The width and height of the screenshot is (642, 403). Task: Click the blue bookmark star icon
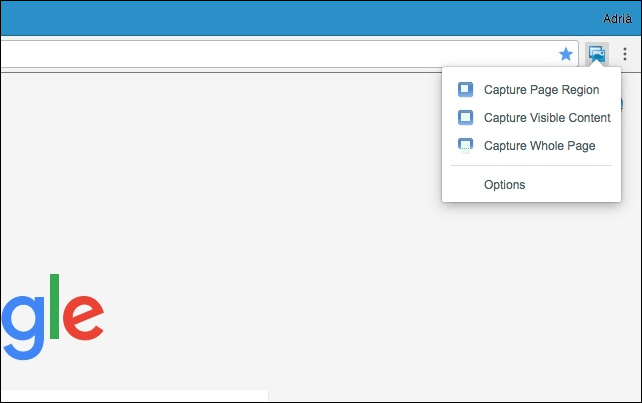pos(565,54)
